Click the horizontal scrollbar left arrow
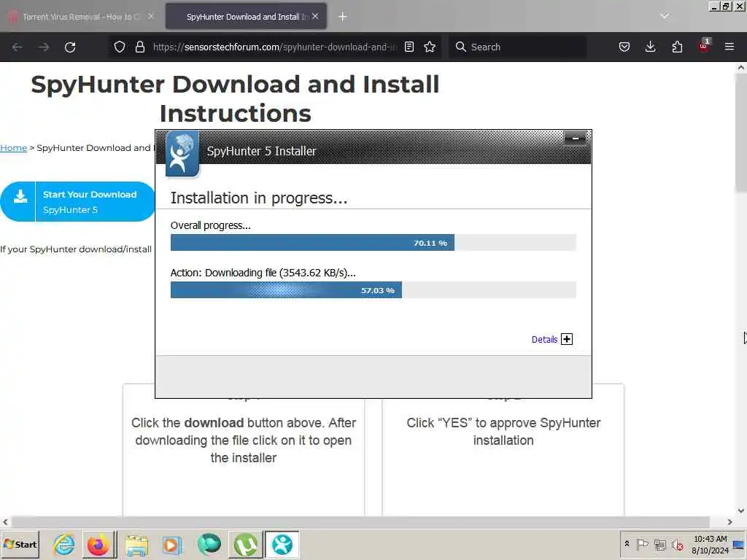Viewport: 747px width, 560px height. [5, 522]
